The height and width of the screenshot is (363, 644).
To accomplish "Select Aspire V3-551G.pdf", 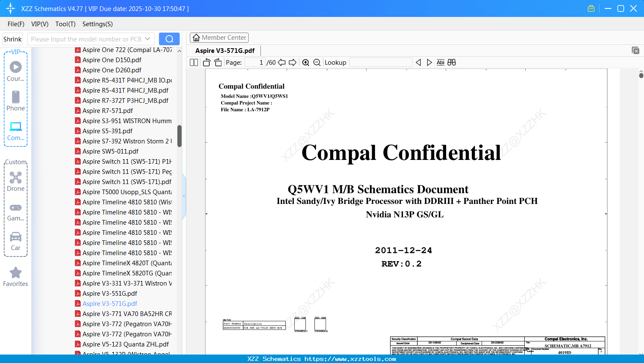I will [x=110, y=294].
